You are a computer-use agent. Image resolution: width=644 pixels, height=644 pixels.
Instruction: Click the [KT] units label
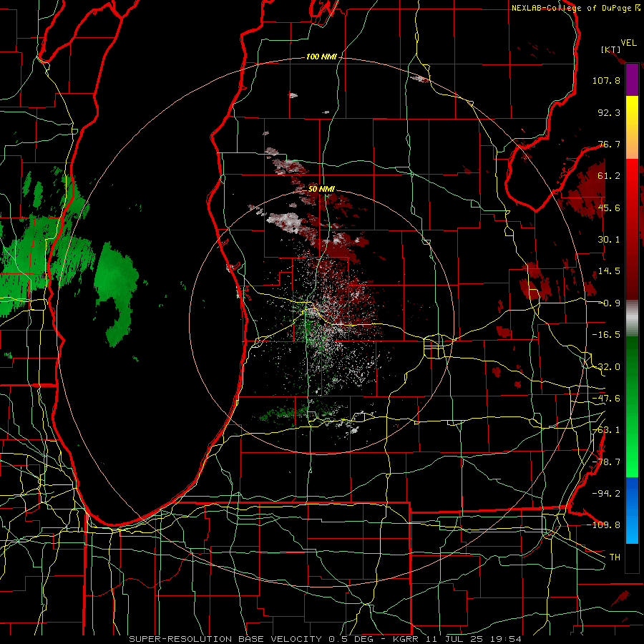coord(610,49)
